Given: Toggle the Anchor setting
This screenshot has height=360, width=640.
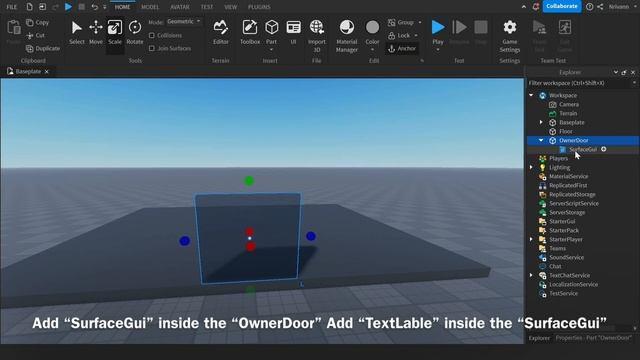Looking at the screenshot, I should pos(402,49).
